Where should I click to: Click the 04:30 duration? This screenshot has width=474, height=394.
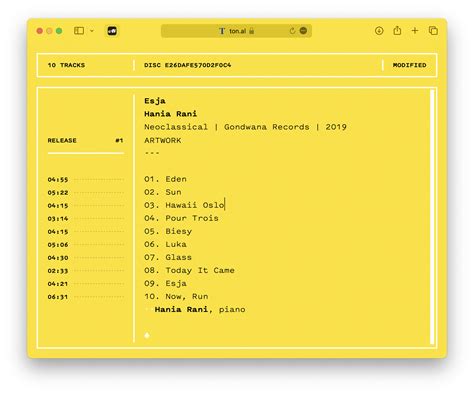(x=58, y=258)
